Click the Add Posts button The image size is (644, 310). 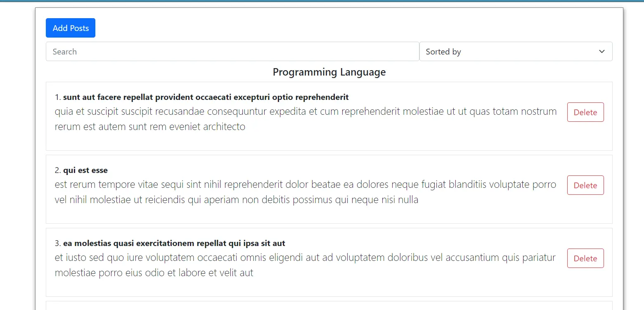click(x=71, y=28)
